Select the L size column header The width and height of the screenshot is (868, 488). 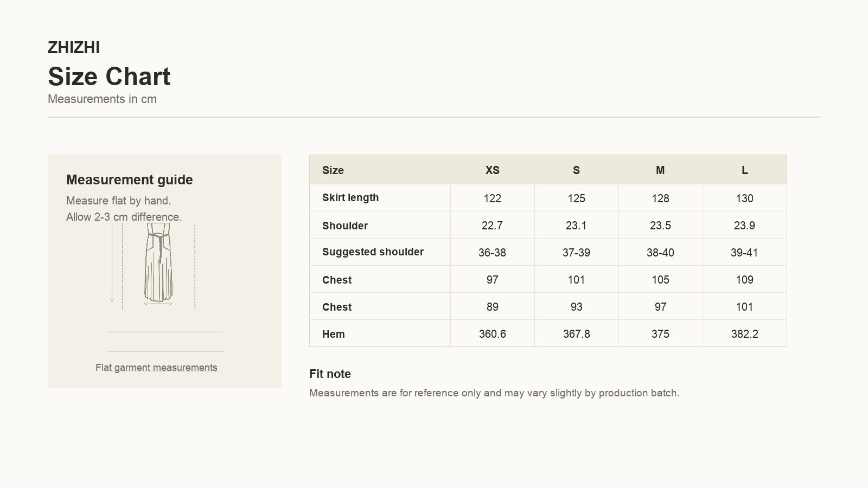point(744,170)
